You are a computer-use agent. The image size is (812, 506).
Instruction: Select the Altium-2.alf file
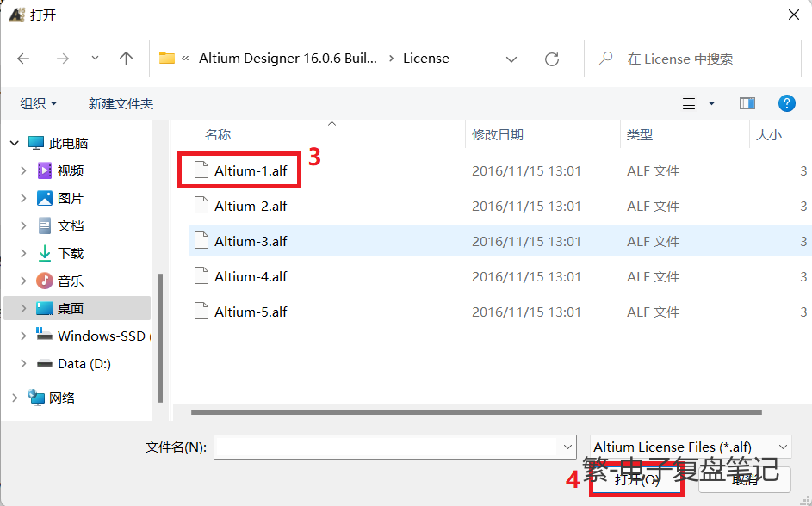(x=251, y=206)
